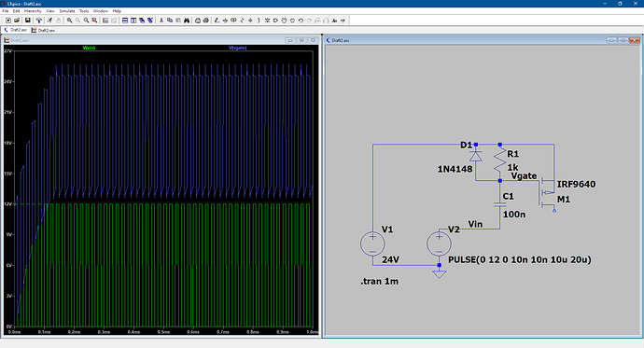Run the simulation with the running-man icon

click(x=49, y=21)
